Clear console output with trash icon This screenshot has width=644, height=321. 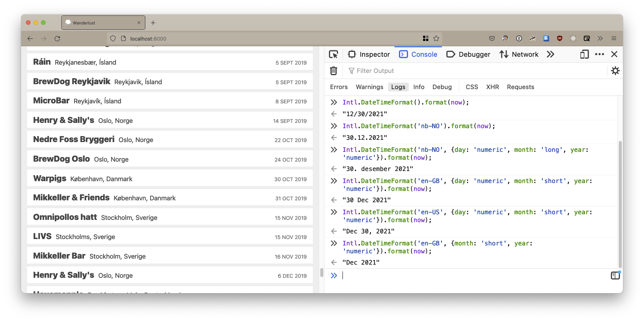pyautogui.click(x=333, y=71)
